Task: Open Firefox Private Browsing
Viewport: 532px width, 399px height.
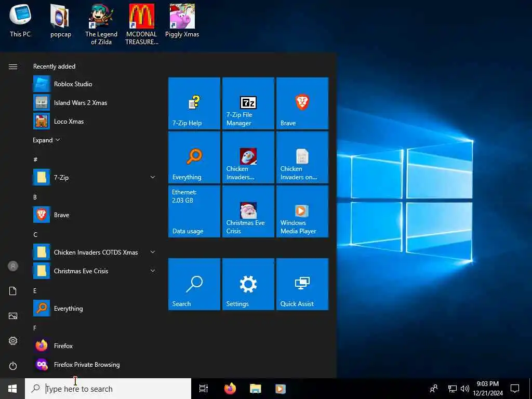Action: (x=95, y=364)
